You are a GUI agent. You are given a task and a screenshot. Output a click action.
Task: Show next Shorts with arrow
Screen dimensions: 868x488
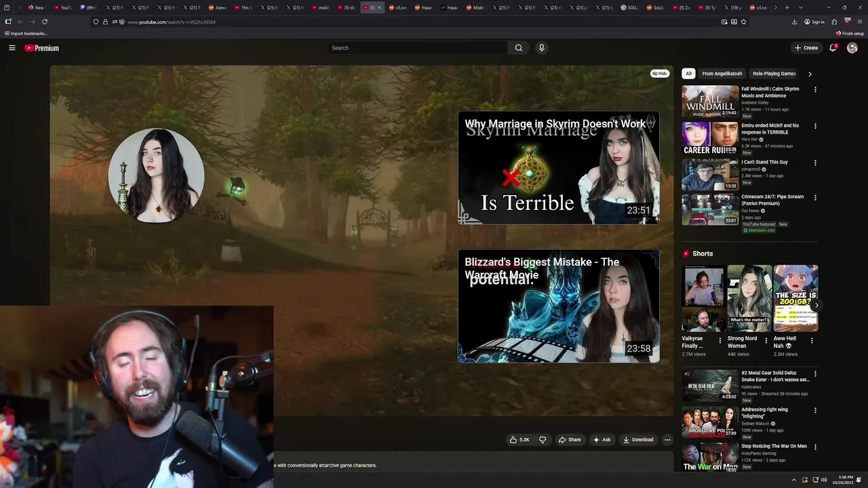click(x=816, y=306)
